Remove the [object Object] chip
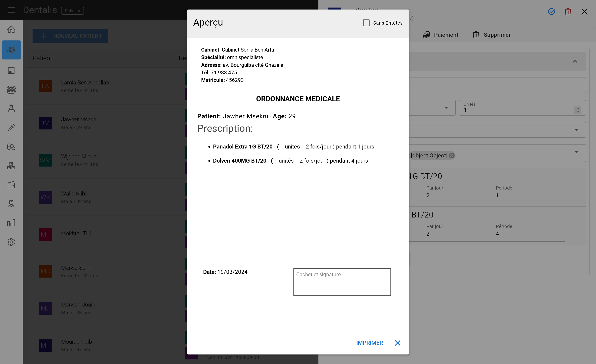Viewport: 596px width, 364px height. click(452, 155)
